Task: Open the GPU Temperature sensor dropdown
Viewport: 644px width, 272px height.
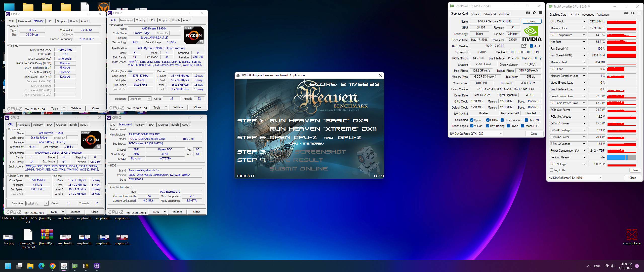Action: point(584,35)
